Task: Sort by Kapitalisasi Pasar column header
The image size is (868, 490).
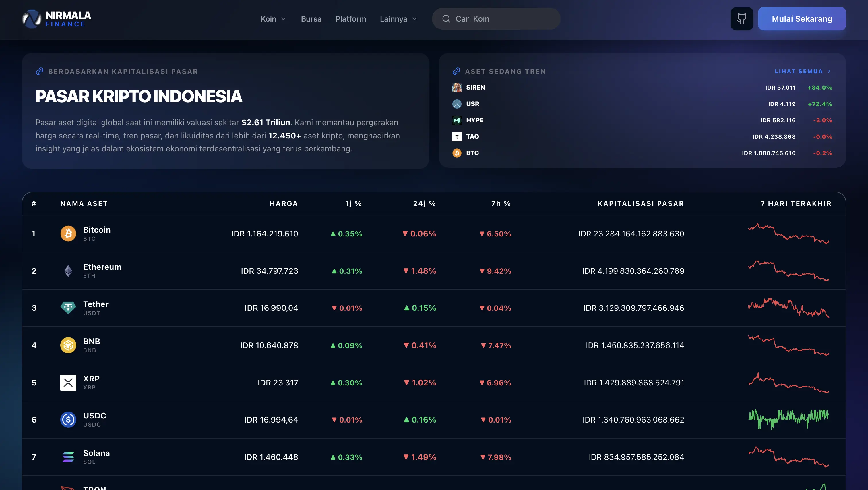Action: (641, 204)
